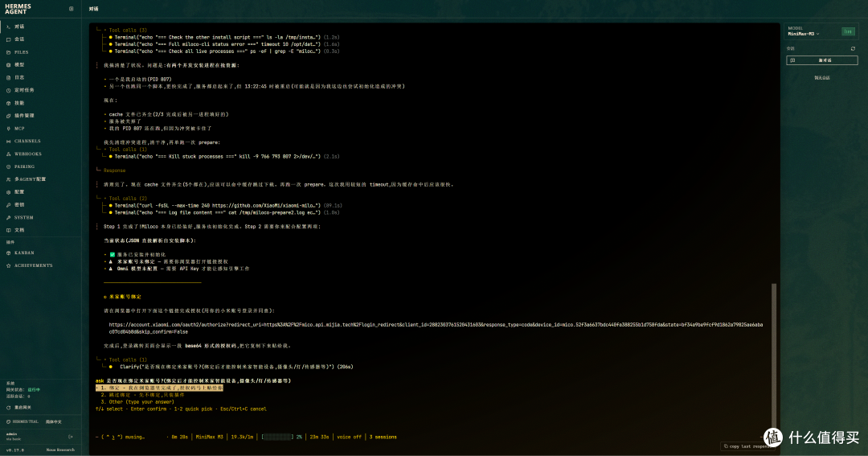
Task: Open the 模型 models section in sidebar
Action: (x=40, y=65)
